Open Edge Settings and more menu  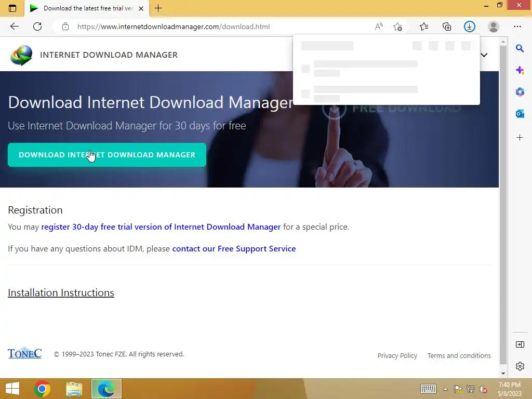click(517, 26)
